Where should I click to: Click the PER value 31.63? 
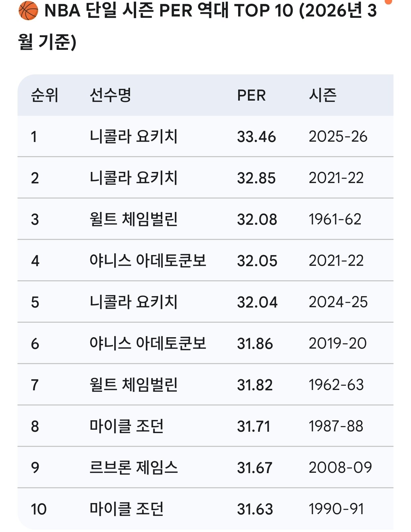click(x=255, y=509)
